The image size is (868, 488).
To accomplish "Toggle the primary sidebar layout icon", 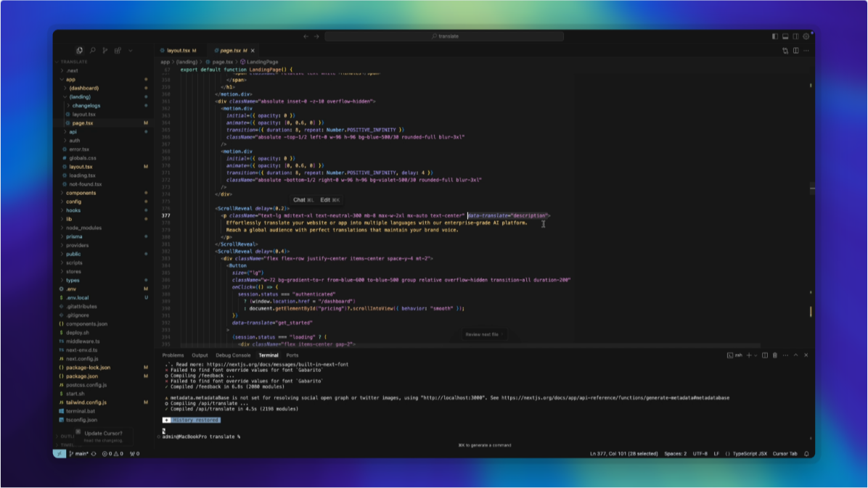I will click(x=775, y=36).
